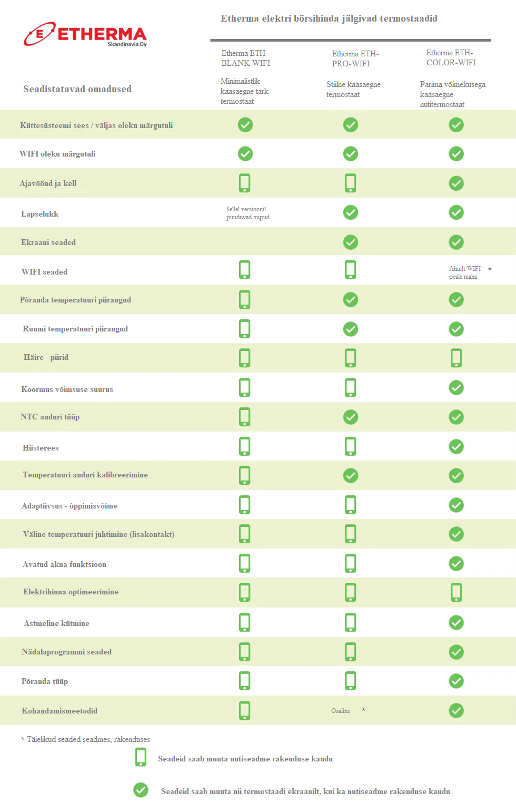Click COLOR-WIFI phone icon for Elektrihinna optimeerimine
Screen dimensions: 516x812
point(457,592)
